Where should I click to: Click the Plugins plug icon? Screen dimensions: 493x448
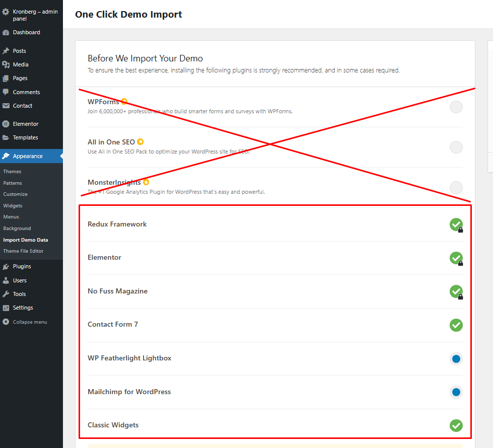[6, 267]
